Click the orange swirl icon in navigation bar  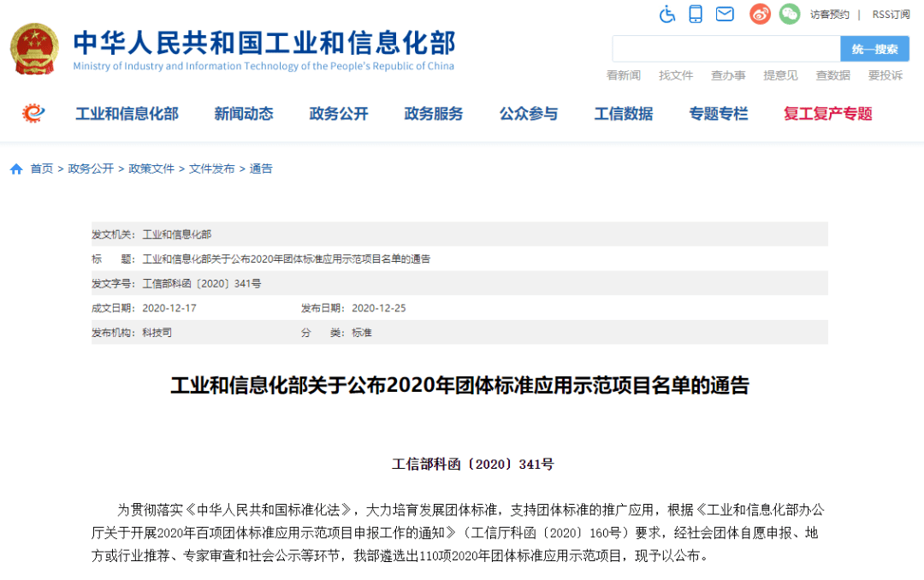click(33, 113)
